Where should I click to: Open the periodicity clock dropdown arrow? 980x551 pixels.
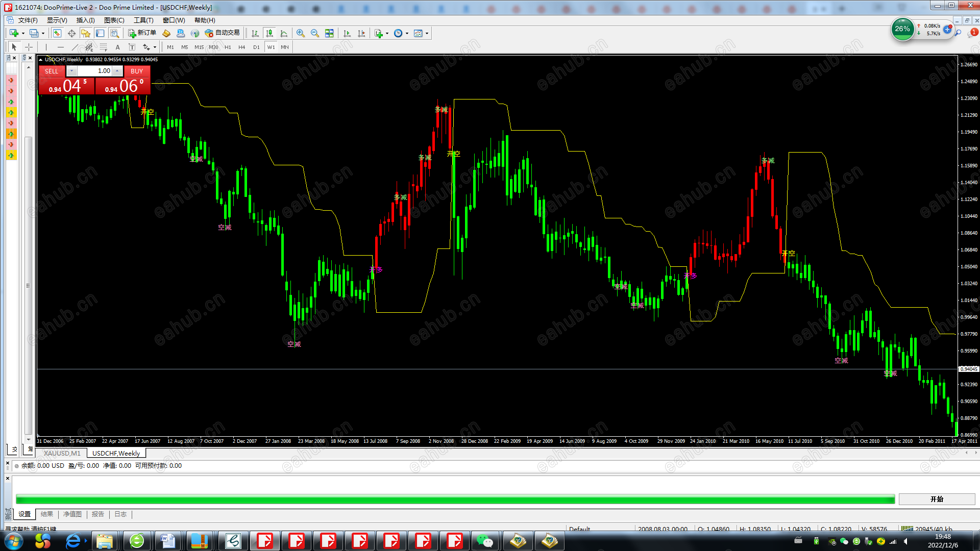407,34
